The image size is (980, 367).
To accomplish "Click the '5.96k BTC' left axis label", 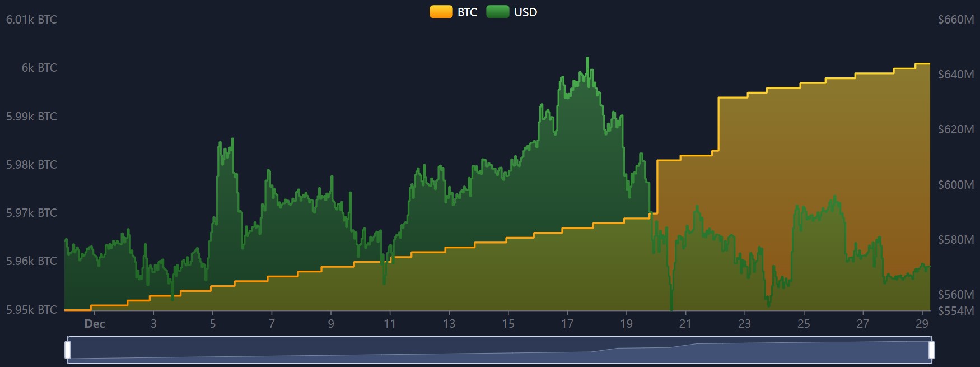I will [31, 261].
